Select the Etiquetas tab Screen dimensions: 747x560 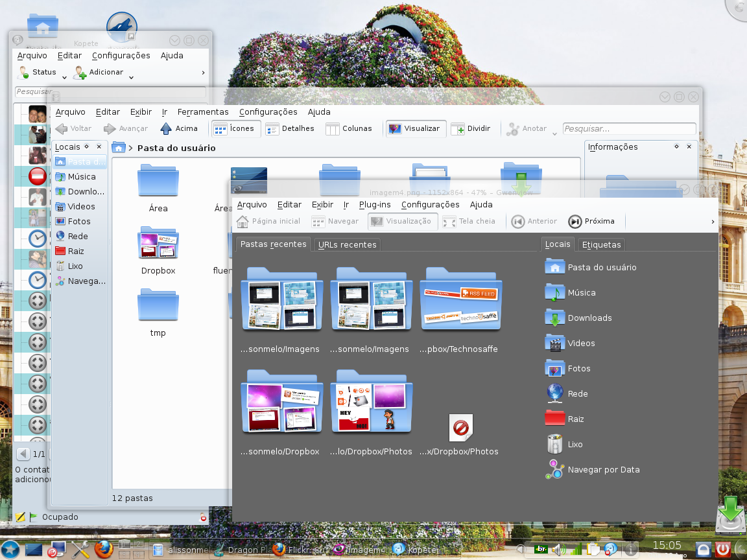(x=601, y=244)
